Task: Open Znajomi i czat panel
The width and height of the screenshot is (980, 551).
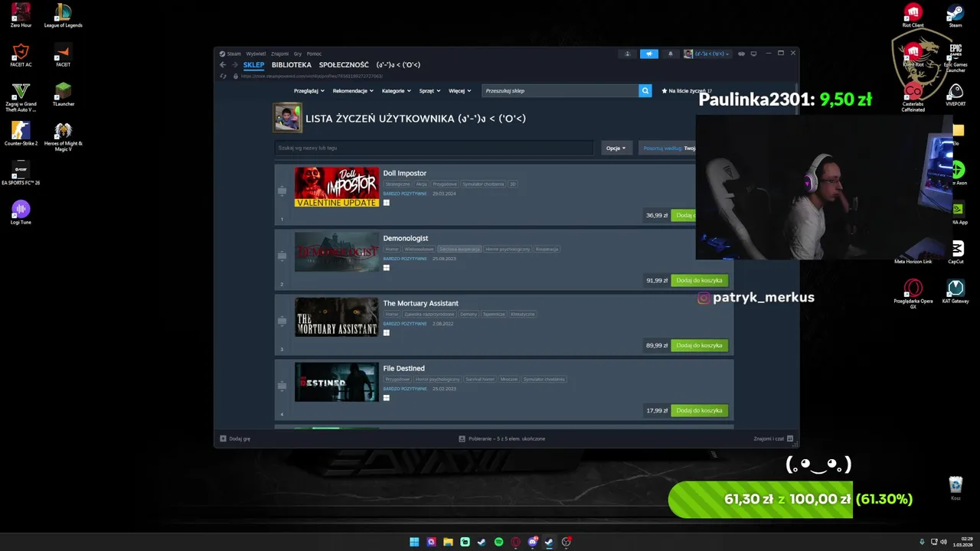Action: pyautogui.click(x=773, y=439)
